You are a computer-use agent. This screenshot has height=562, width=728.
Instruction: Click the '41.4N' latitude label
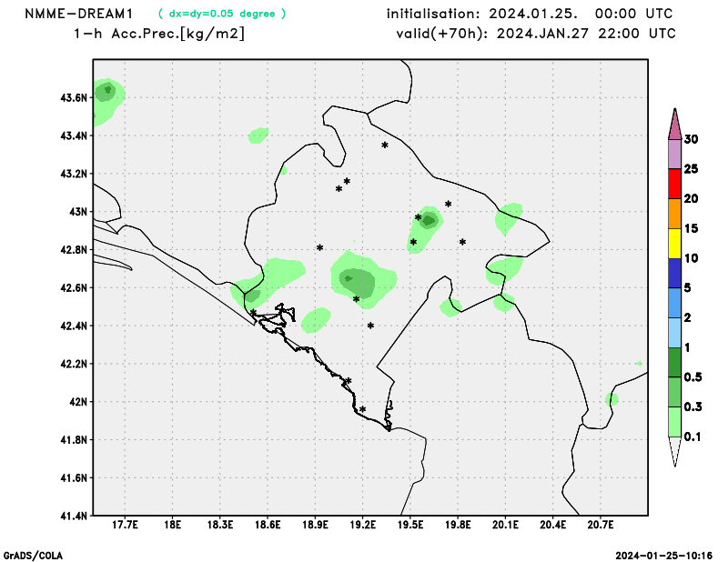point(74,516)
